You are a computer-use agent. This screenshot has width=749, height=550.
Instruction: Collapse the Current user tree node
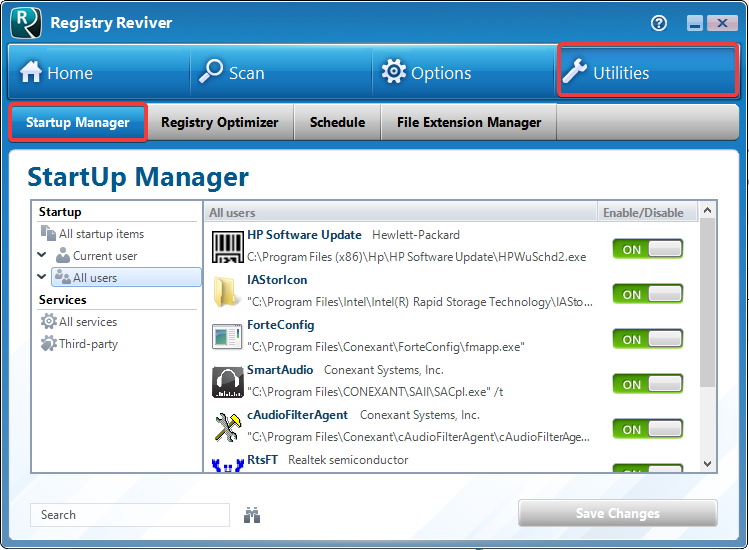(x=42, y=255)
